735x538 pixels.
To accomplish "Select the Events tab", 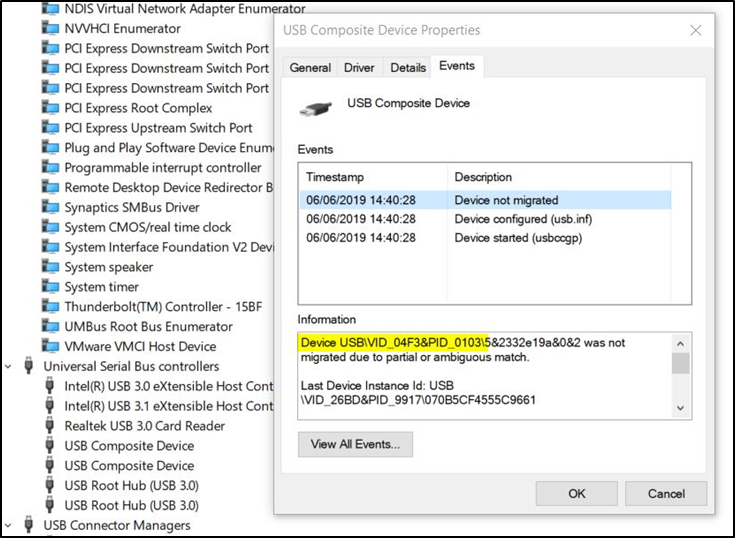I will pos(457,66).
